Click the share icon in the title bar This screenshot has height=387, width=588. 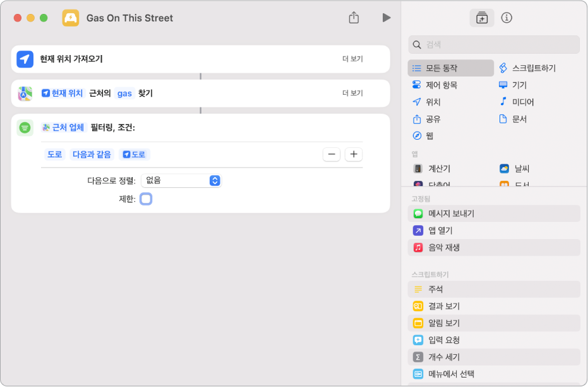click(x=354, y=18)
